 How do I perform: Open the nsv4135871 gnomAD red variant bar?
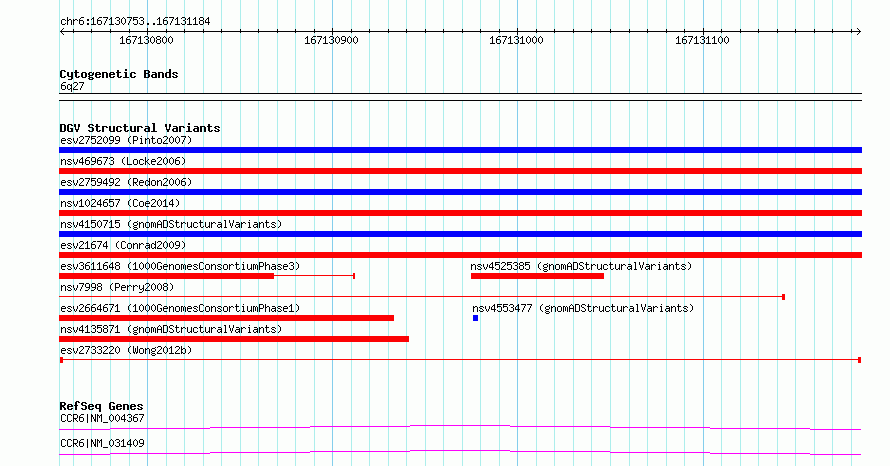pyautogui.click(x=234, y=339)
